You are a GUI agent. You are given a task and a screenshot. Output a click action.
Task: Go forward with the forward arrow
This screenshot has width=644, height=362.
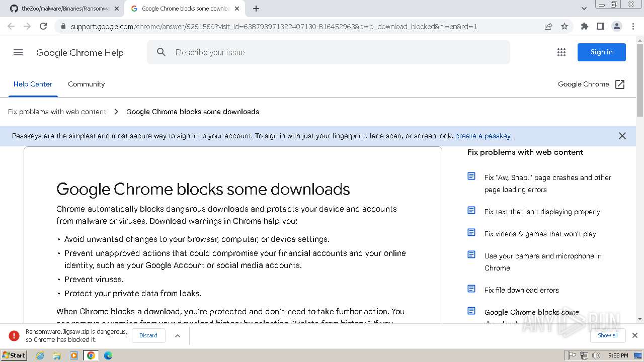point(27,26)
